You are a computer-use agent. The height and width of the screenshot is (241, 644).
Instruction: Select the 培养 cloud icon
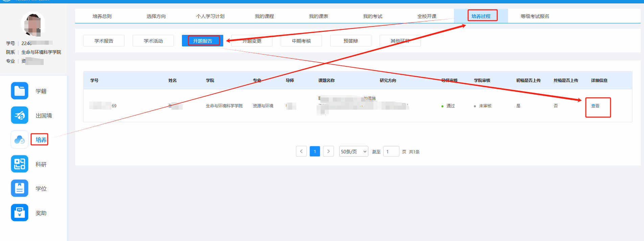pos(20,140)
